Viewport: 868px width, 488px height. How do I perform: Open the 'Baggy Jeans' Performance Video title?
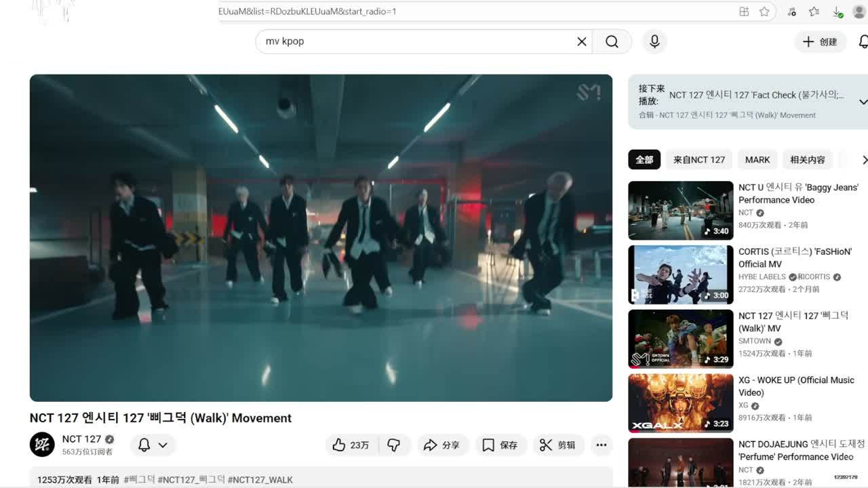tap(798, 193)
